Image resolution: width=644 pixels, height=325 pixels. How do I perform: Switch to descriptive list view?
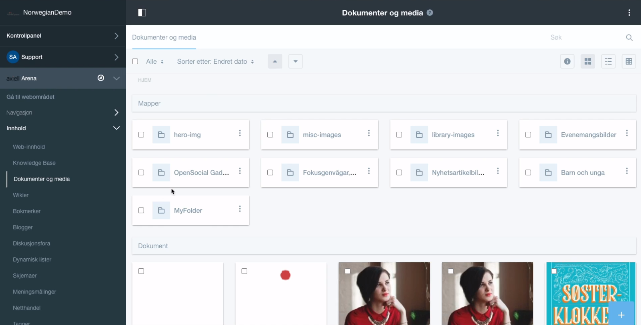(x=608, y=61)
